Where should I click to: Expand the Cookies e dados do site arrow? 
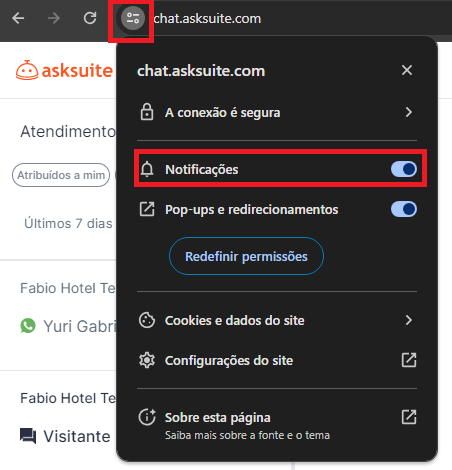(x=409, y=320)
